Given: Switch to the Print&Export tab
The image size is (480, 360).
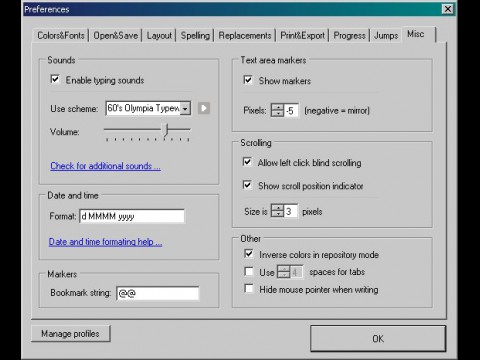Looking at the screenshot, I should coord(302,35).
